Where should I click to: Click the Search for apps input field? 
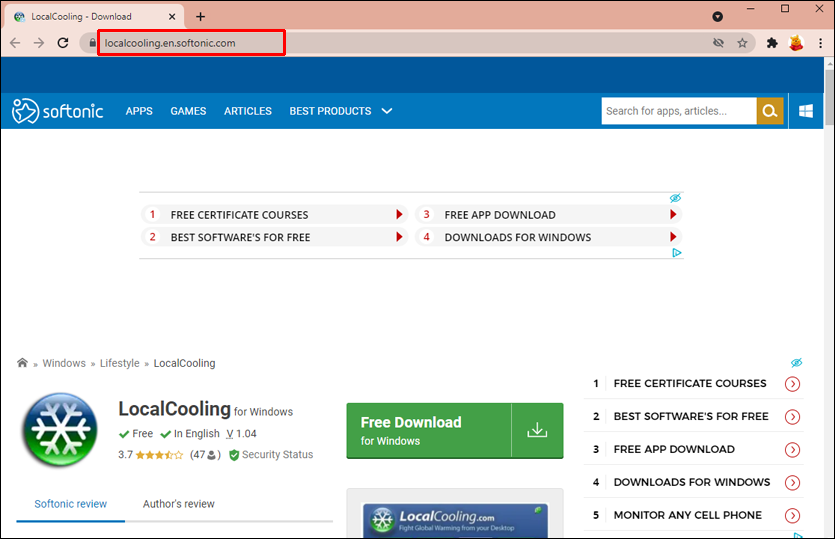click(678, 111)
